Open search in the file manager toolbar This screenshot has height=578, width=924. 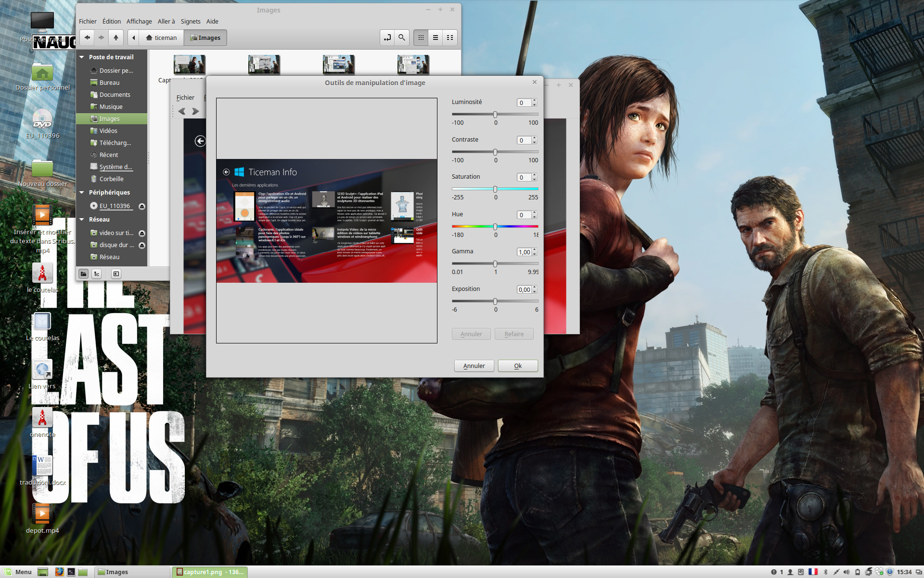[402, 38]
